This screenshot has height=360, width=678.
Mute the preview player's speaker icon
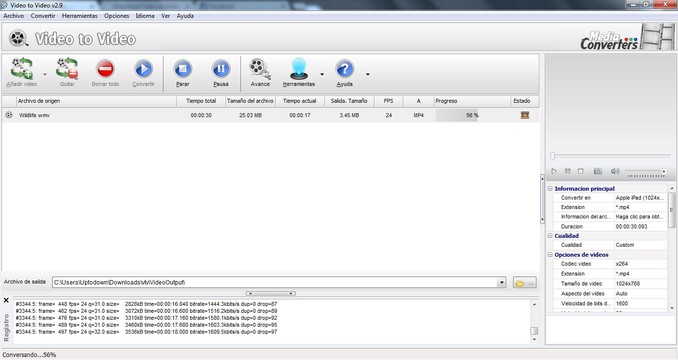(615, 172)
